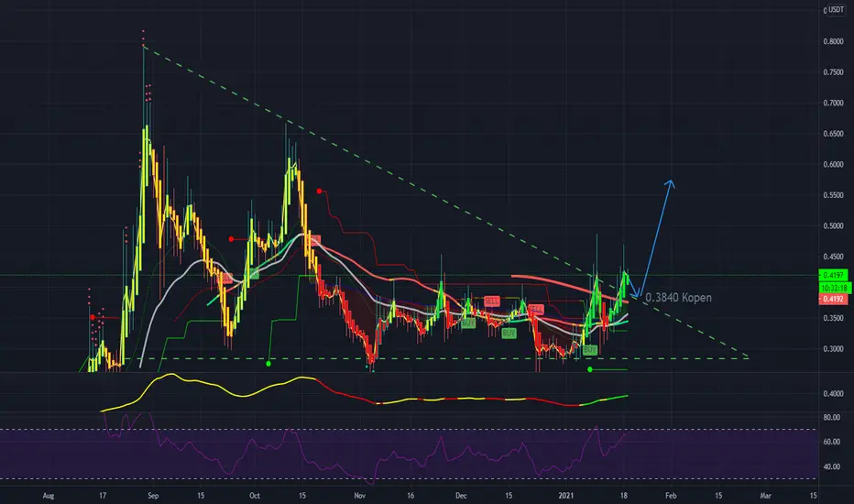Click the 0.6500 price axis label
The width and height of the screenshot is (854, 504).
833,134
